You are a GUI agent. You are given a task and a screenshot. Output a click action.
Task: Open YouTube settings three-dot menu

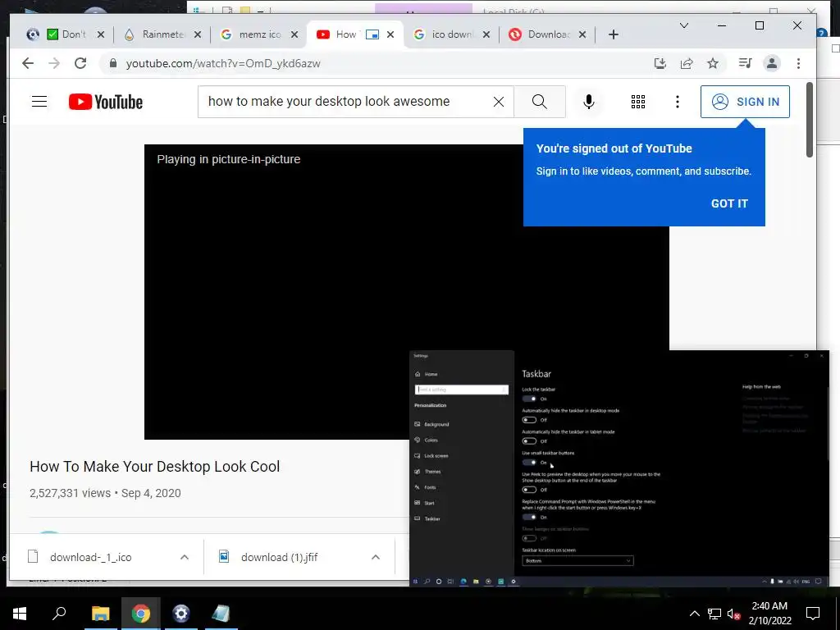(x=677, y=101)
